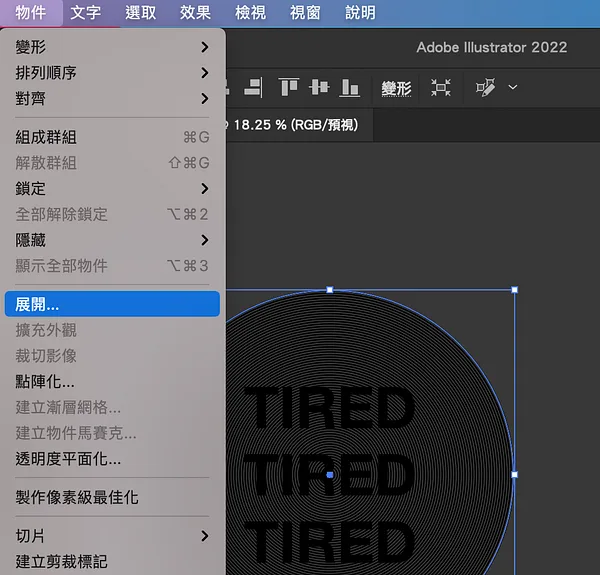Click the 變形 link in control bar

[396, 88]
